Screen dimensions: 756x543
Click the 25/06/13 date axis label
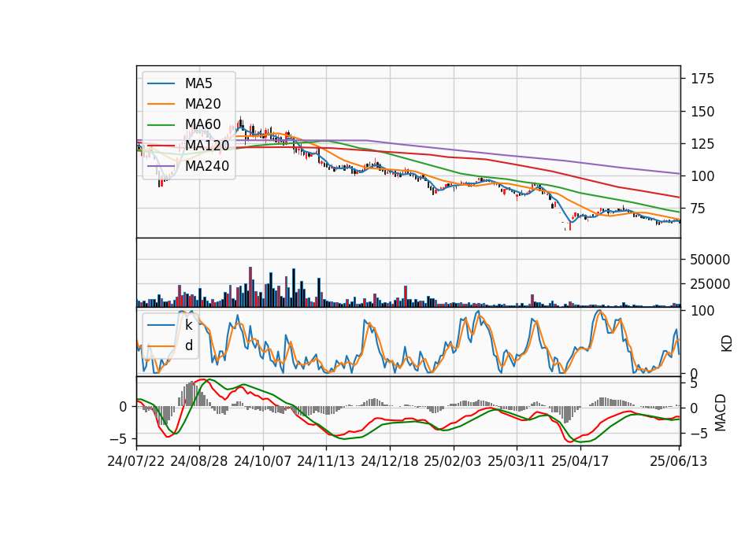click(x=679, y=461)
